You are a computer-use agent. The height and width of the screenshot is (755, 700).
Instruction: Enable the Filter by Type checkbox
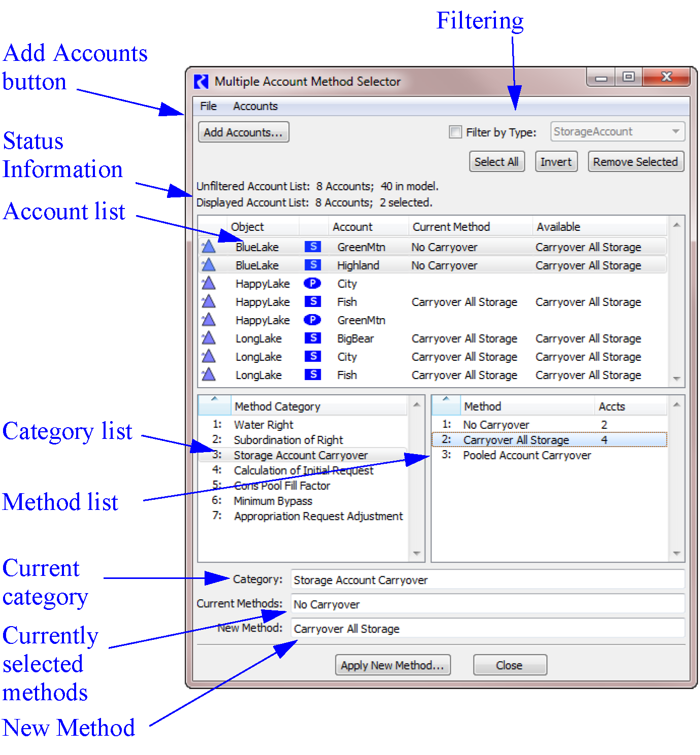(455, 132)
